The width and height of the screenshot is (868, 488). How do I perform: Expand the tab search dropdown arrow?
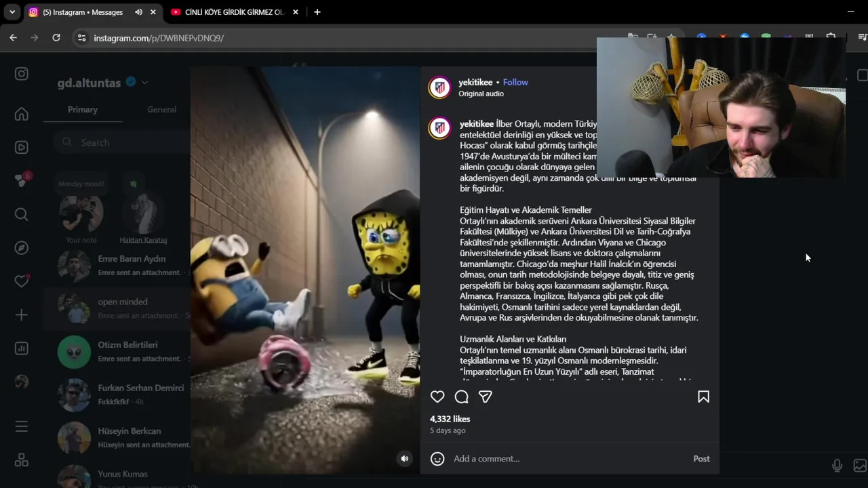pos(12,12)
